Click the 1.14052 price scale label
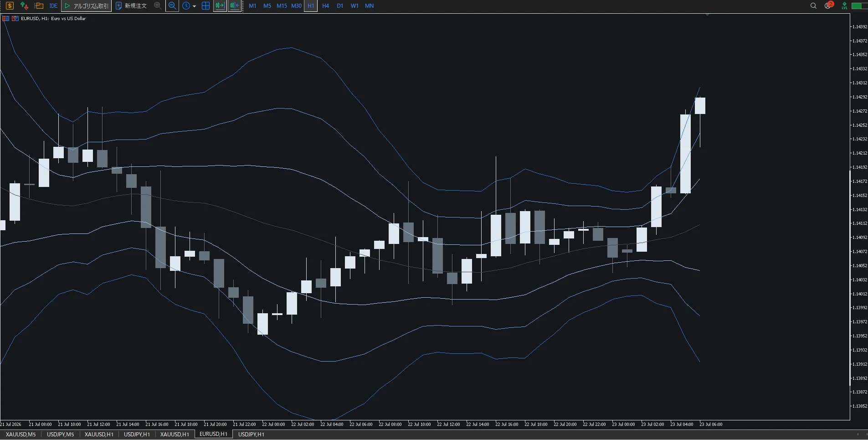 859,265
